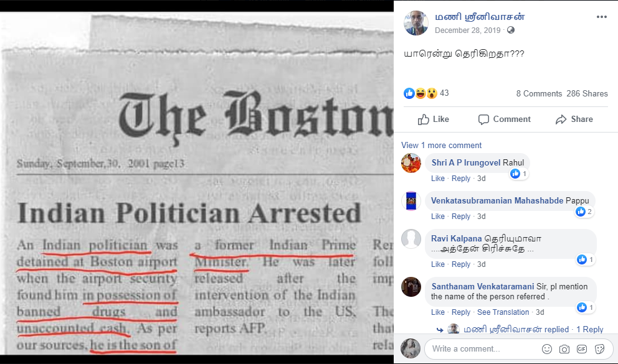The image size is (618, 364).
Task: Click the Comment button under the post
Action: (504, 119)
